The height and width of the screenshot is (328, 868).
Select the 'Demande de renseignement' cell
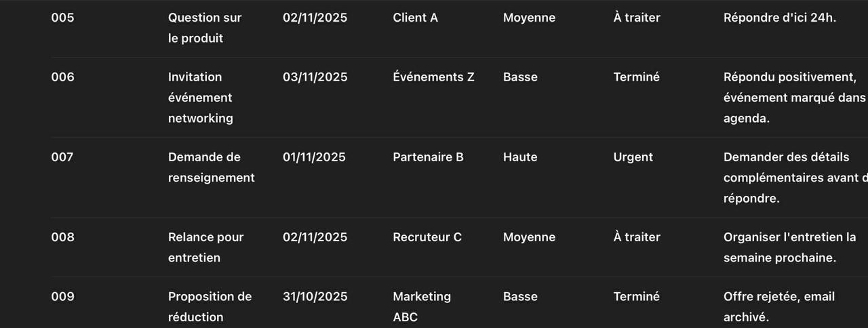pyautogui.click(x=211, y=167)
